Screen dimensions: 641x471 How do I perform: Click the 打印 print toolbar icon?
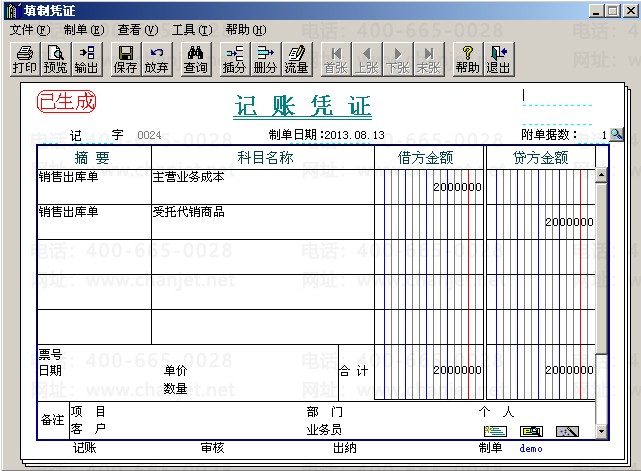pyautogui.click(x=25, y=60)
